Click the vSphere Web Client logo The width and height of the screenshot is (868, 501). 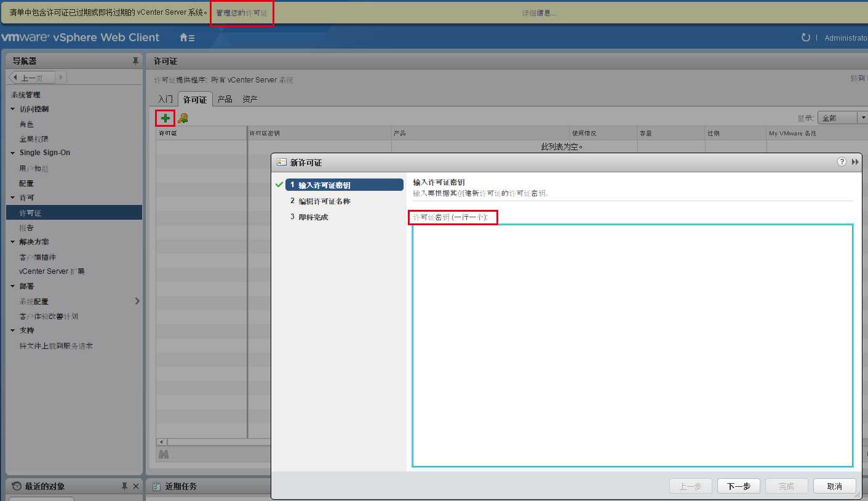pyautogui.click(x=80, y=38)
